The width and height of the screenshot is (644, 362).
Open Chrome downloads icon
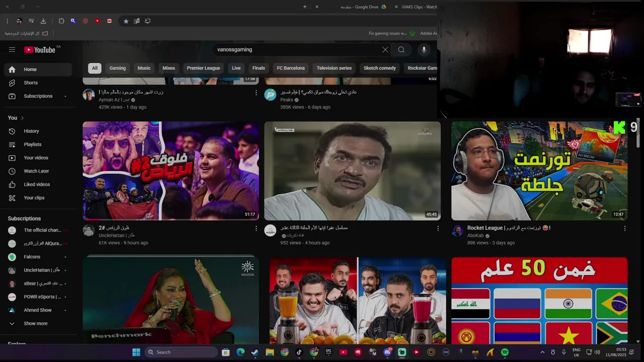[43, 21]
